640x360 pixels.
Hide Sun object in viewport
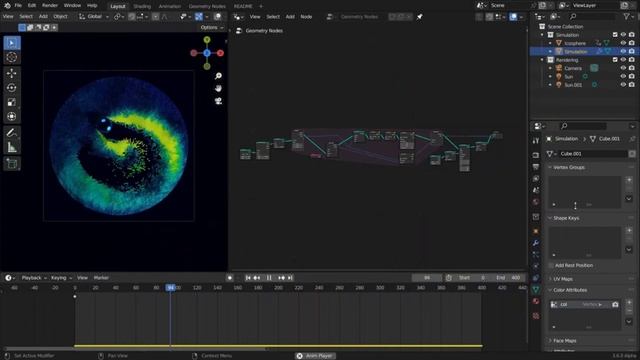623,76
